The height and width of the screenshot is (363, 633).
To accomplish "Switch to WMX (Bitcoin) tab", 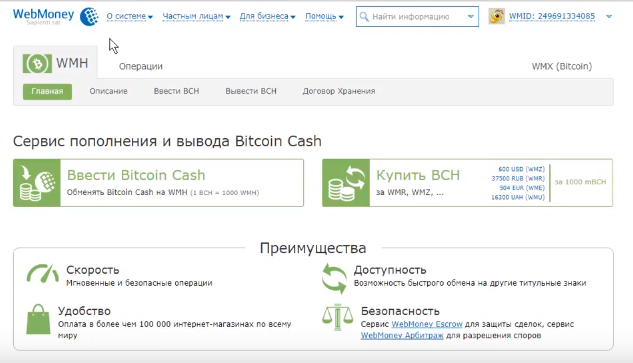I will click(x=562, y=66).
